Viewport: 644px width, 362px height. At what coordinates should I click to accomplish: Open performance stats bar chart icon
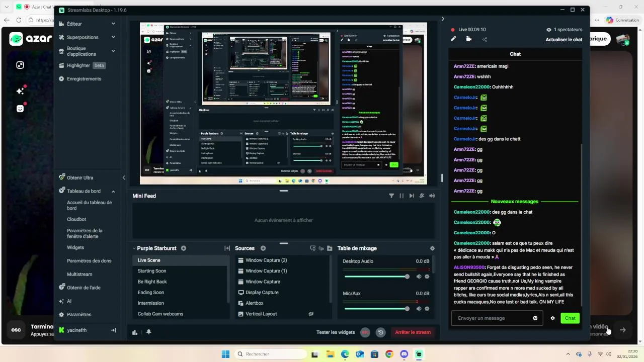point(135,332)
